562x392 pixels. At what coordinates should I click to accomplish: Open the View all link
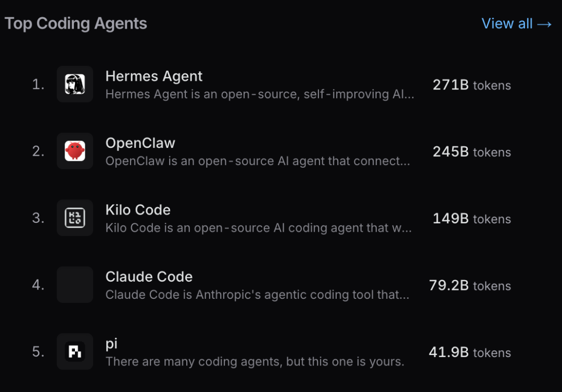pos(517,23)
